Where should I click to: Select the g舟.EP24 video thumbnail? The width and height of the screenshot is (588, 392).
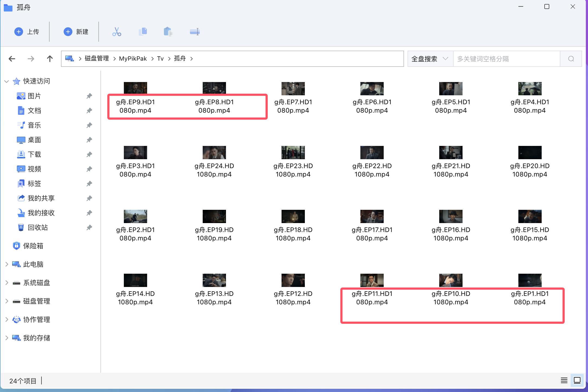point(214,152)
